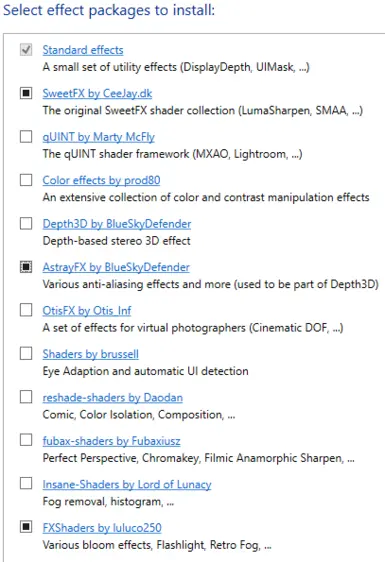Enable the Shaders by brussell checkbox
The height and width of the screenshot is (562, 385).
26,353
